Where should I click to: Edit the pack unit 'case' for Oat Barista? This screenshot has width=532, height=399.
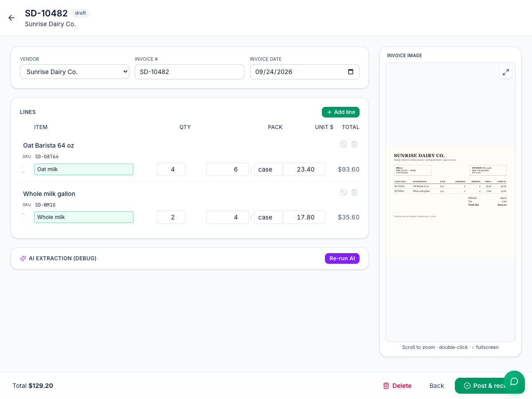click(269, 169)
